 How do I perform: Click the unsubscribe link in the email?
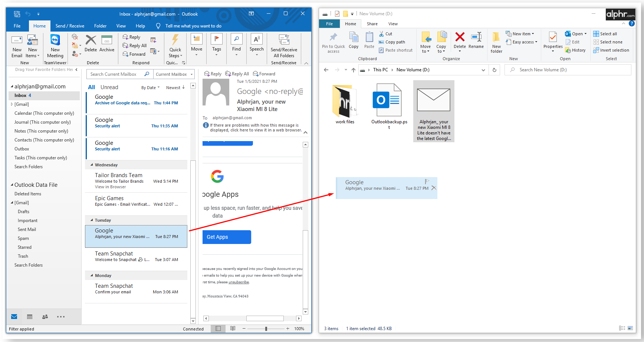pyautogui.click(x=239, y=282)
